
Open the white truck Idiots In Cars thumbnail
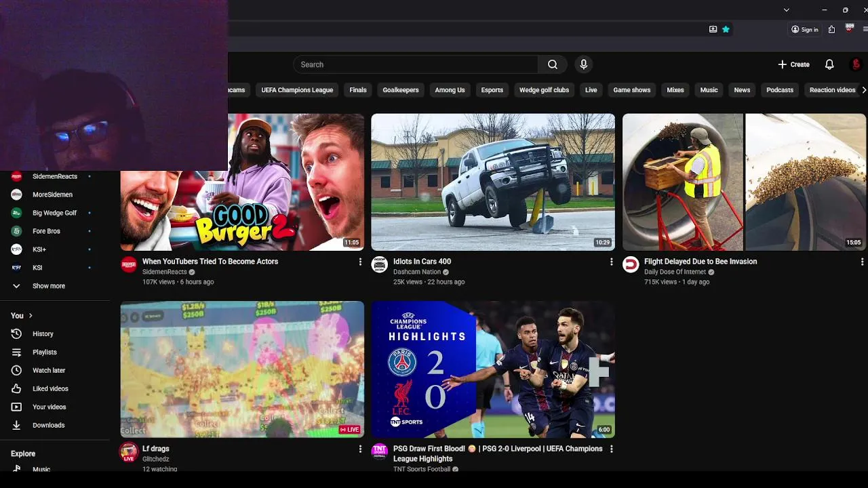493,182
